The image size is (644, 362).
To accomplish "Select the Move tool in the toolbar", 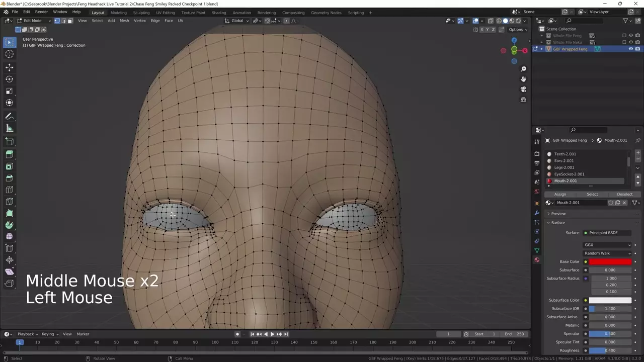I will pos(9,67).
